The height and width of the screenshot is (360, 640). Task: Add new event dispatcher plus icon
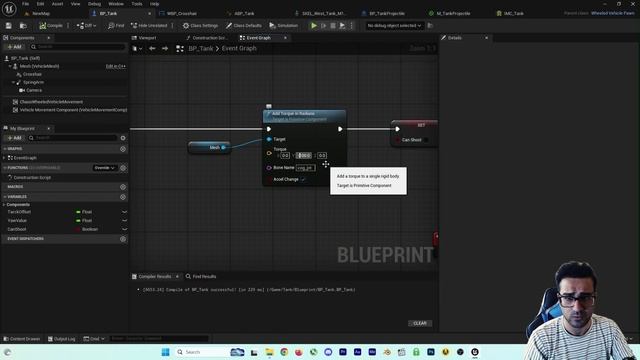[123, 239]
